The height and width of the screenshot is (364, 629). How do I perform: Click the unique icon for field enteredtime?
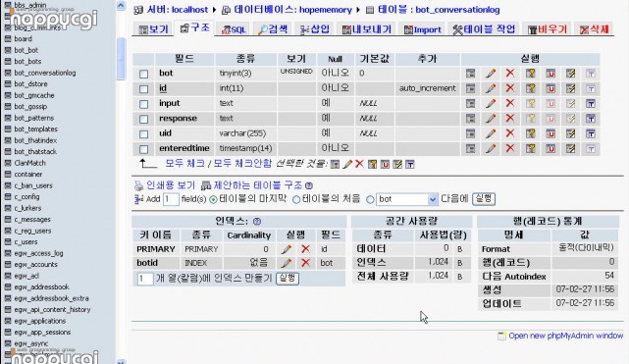coord(550,149)
